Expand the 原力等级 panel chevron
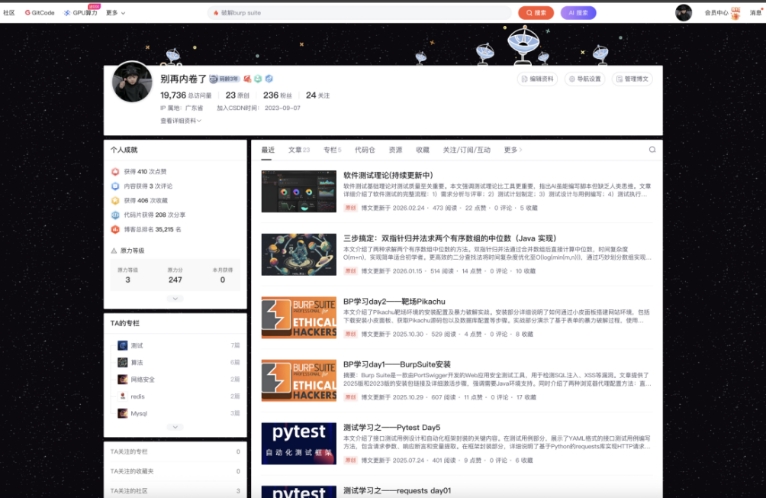 175,298
